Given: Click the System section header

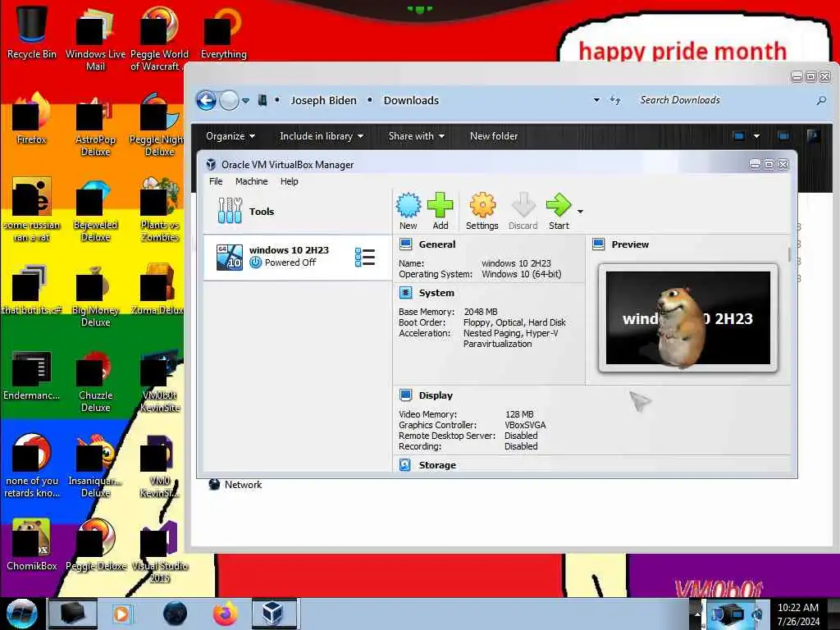Looking at the screenshot, I should (436, 293).
